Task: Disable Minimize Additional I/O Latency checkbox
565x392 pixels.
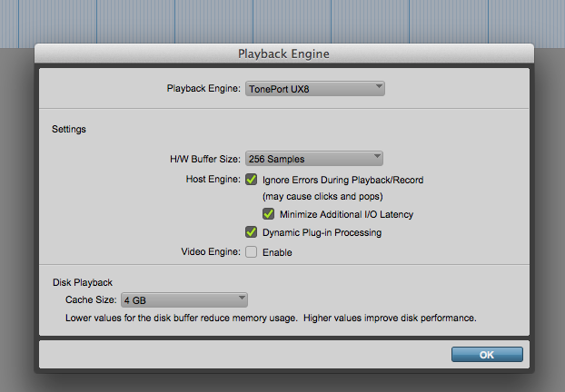Action: [x=269, y=214]
